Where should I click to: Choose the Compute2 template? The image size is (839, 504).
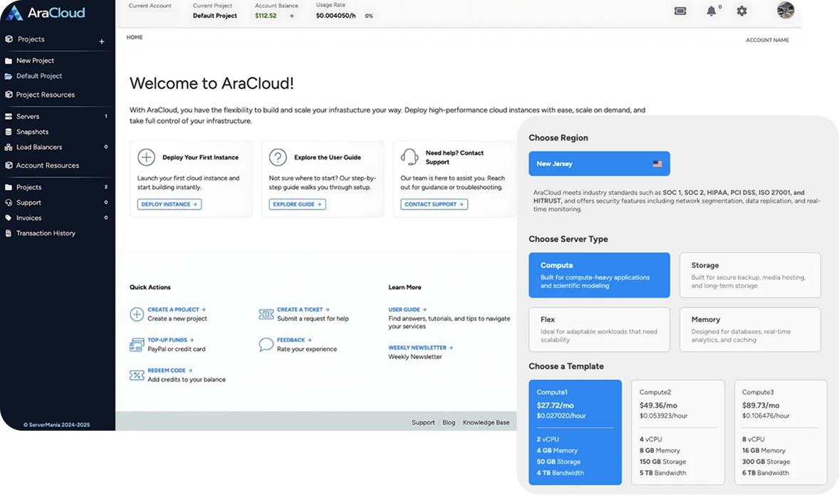(x=678, y=432)
